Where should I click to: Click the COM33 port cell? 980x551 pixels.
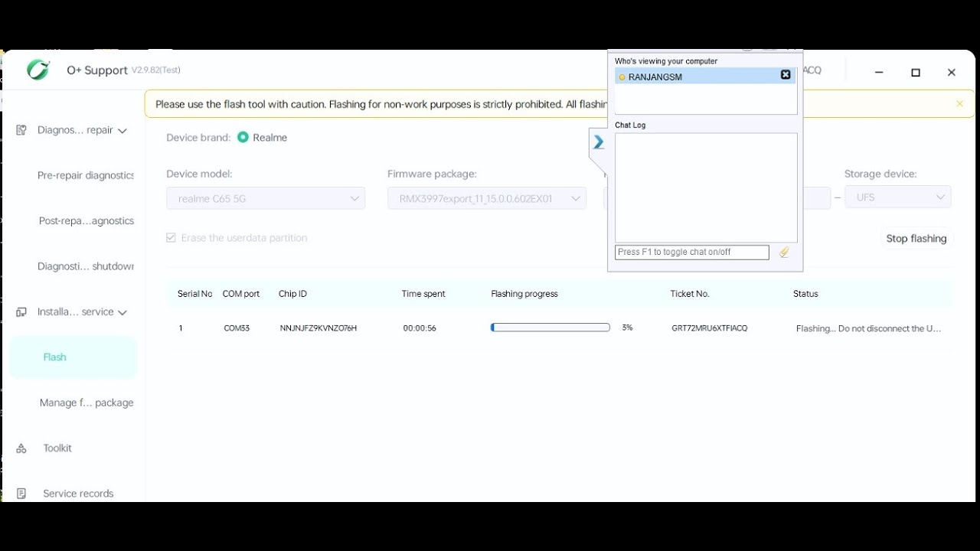click(x=237, y=328)
